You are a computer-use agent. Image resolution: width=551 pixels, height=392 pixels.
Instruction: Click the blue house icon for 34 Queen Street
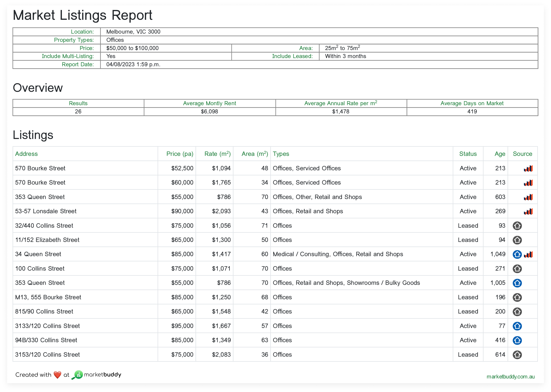click(517, 254)
